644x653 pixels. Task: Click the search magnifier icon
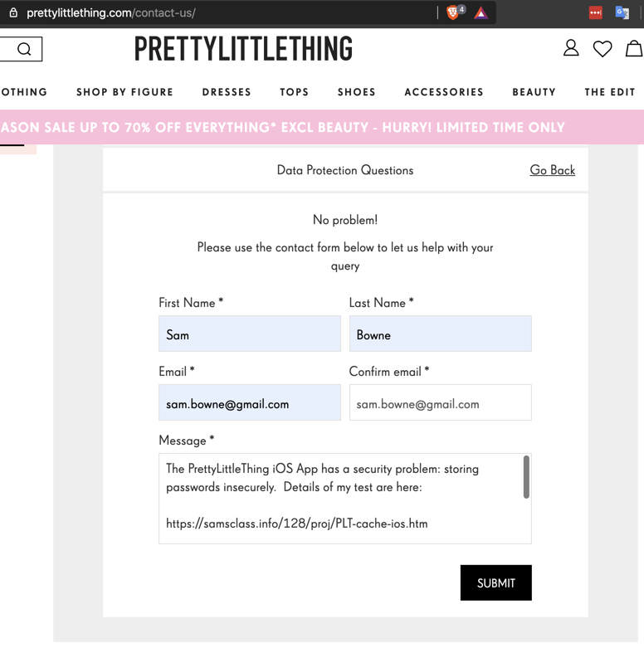tap(24, 49)
